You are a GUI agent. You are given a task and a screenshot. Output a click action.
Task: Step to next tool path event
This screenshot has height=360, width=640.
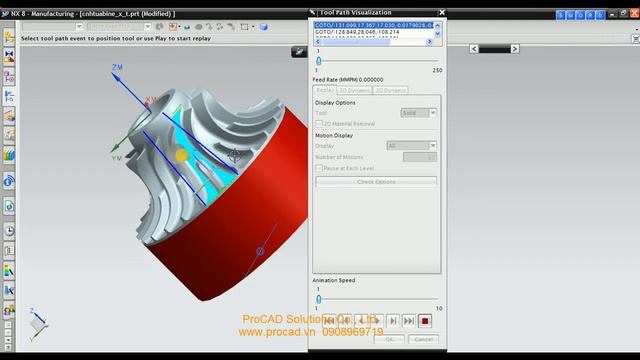(393, 321)
